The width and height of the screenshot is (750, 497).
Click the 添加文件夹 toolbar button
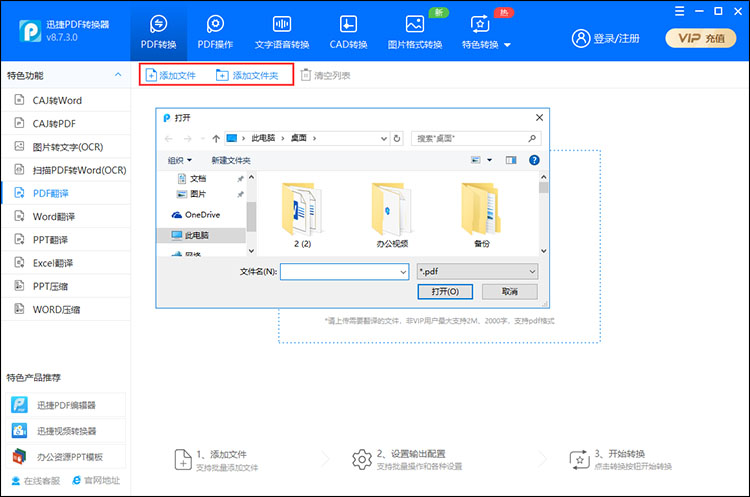247,75
